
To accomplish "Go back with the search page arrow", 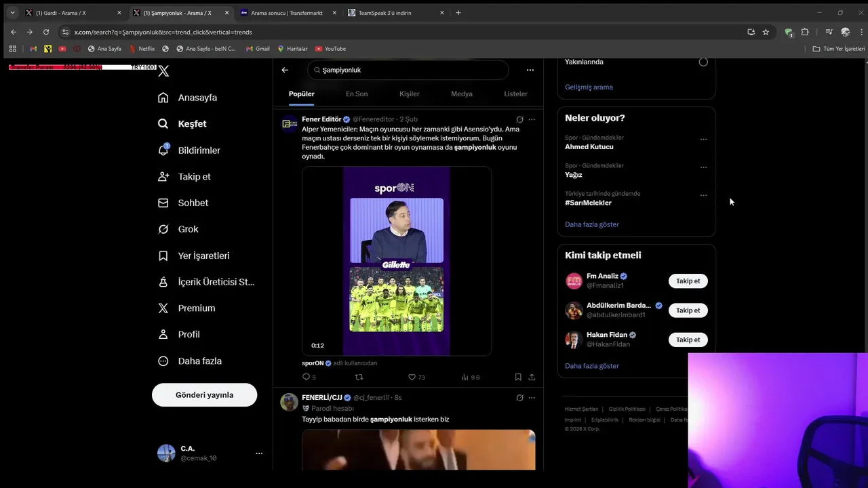I will [x=285, y=70].
